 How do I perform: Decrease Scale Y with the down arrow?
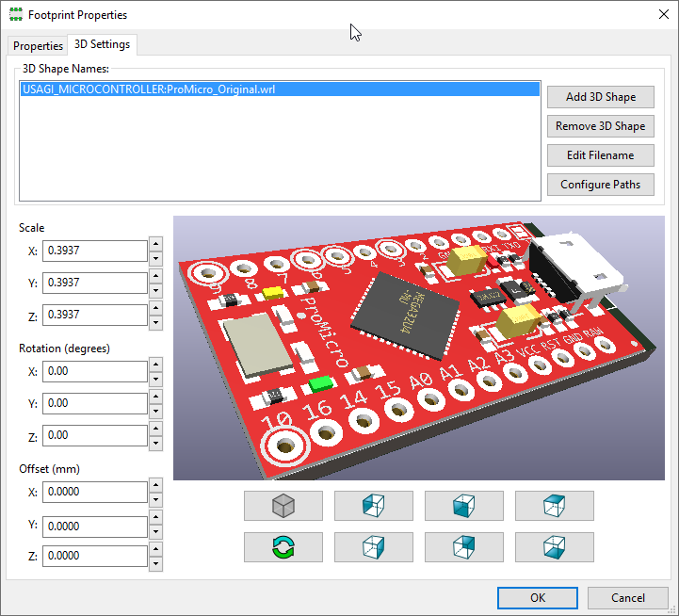pyautogui.click(x=156, y=290)
